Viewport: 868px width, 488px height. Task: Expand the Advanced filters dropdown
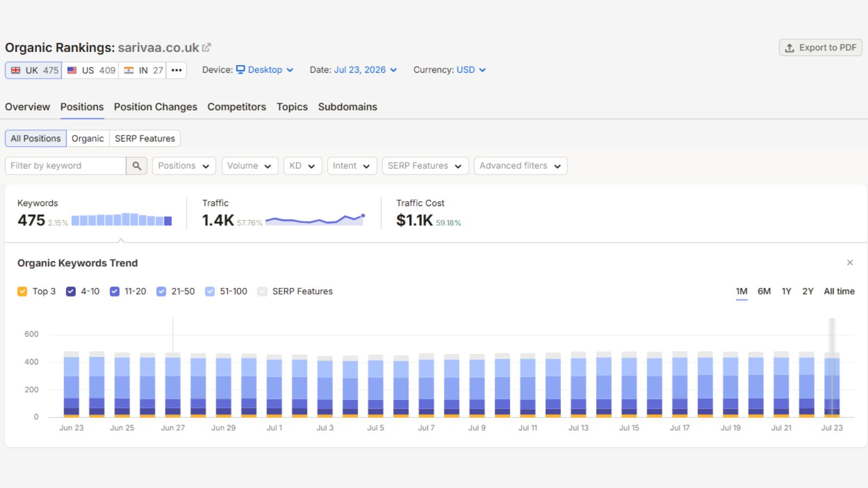[520, 166]
